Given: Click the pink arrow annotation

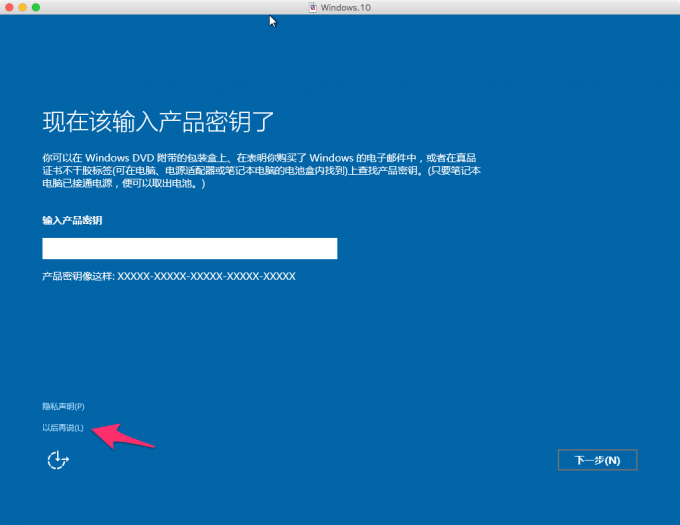Looking at the screenshot, I should click(x=123, y=436).
